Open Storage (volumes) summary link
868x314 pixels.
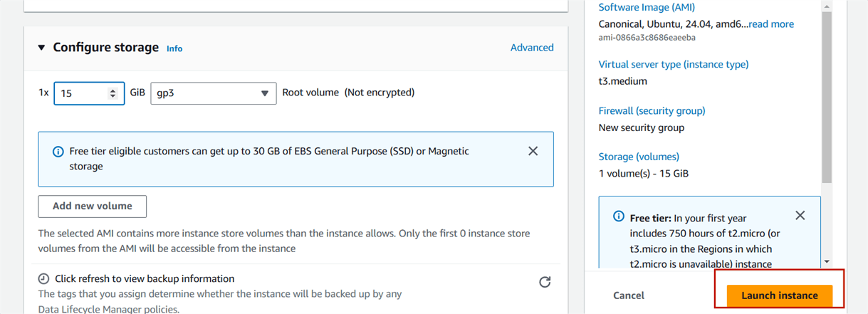point(639,157)
